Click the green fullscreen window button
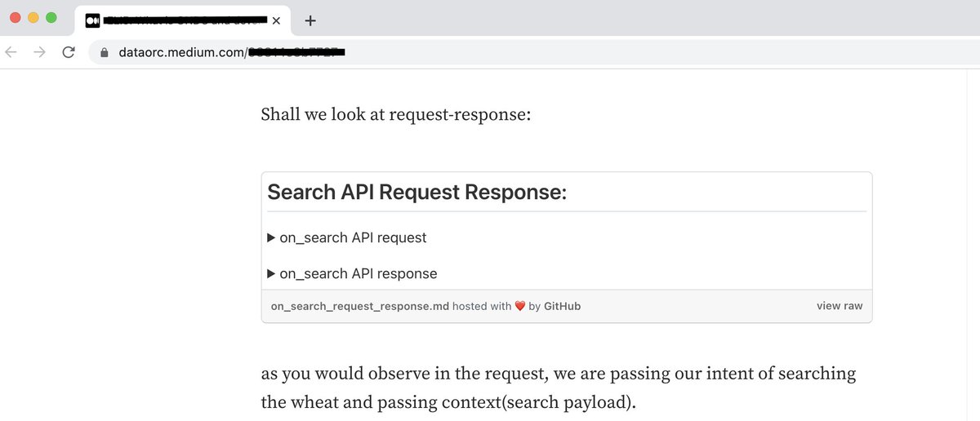The width and height of the screenshot is (980, 421). pos(51,18)
